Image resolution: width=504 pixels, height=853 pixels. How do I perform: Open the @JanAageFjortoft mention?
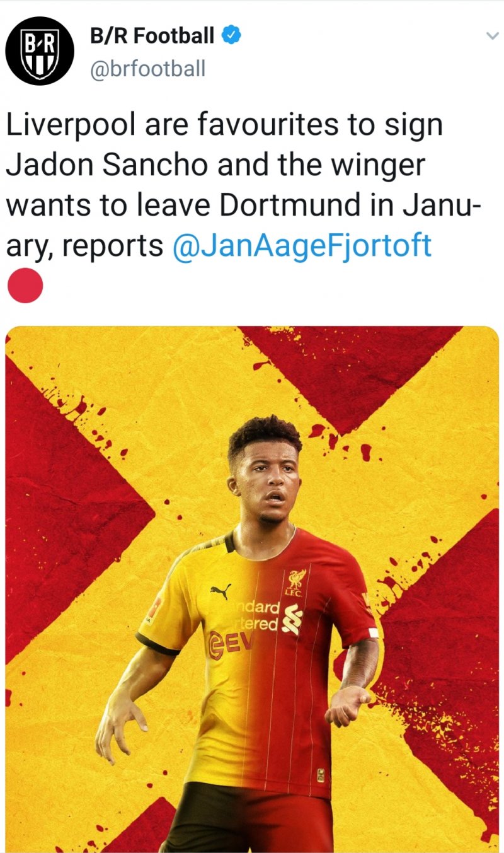click(302, 245)
